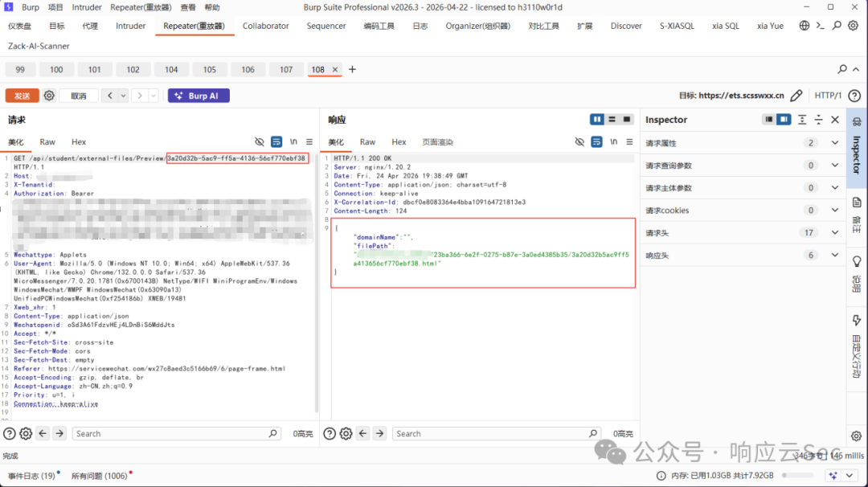The height and width of the screenshot is (487, 868).
Task: Expand the 请求头 section in Inspector
Action: [x=743, y=233]
